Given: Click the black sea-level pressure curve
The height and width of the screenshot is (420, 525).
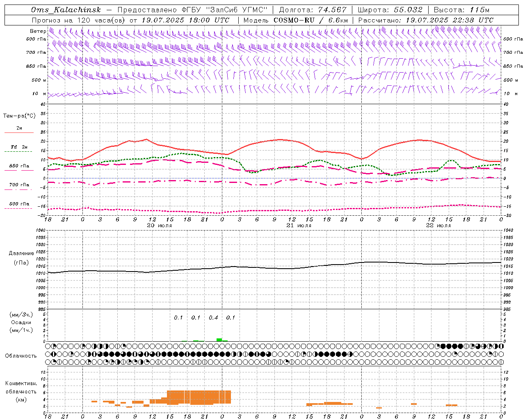Looking at the screenshot, I should pos(274,268).
